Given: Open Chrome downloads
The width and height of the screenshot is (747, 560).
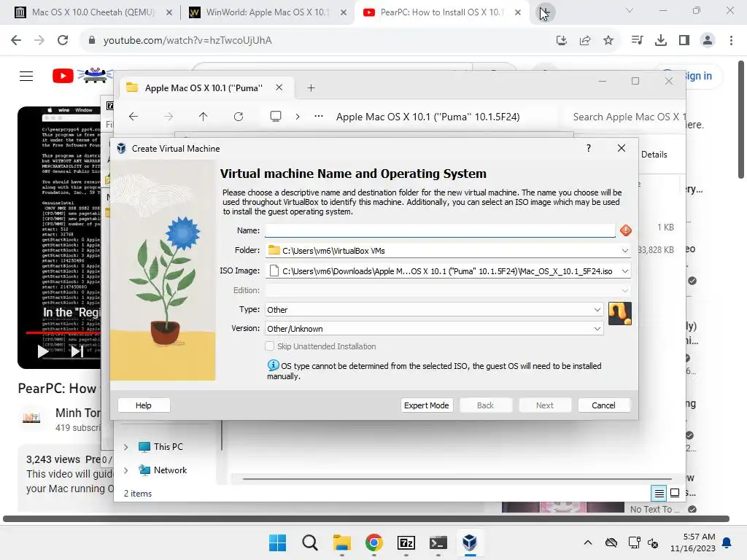Looking at the screenshot, I should pos(661,41).
